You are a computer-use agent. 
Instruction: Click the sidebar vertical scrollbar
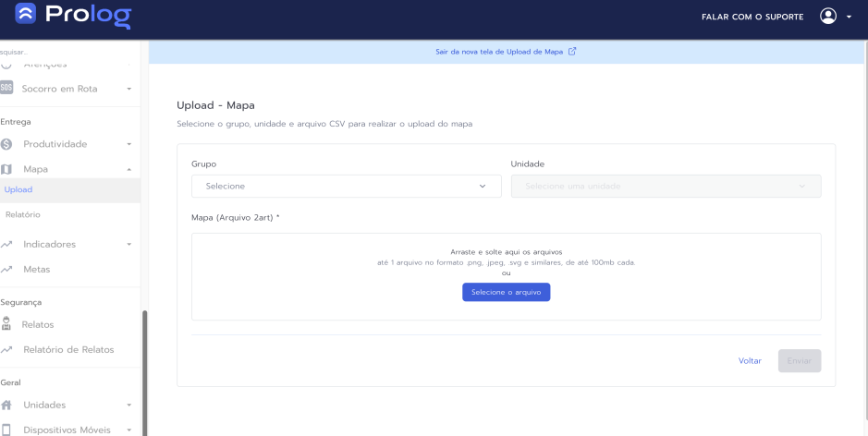(x=143, y=369)
